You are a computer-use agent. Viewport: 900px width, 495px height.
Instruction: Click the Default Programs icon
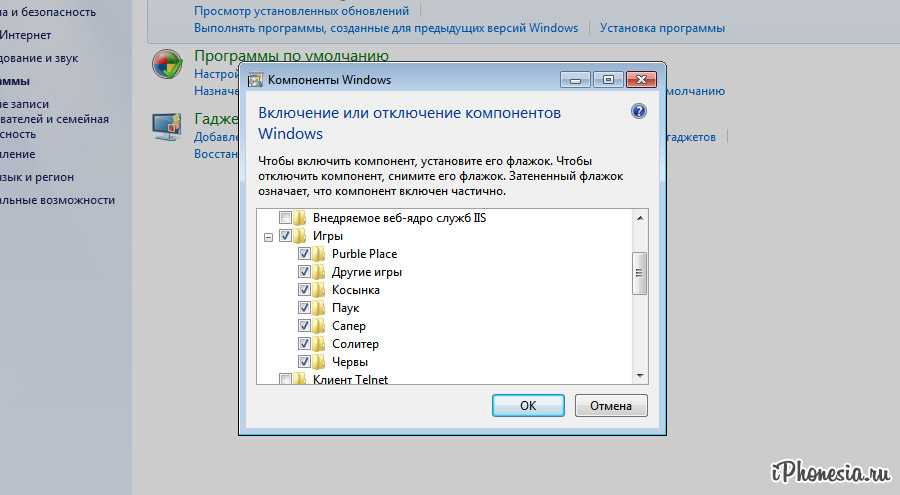[167, 64]
